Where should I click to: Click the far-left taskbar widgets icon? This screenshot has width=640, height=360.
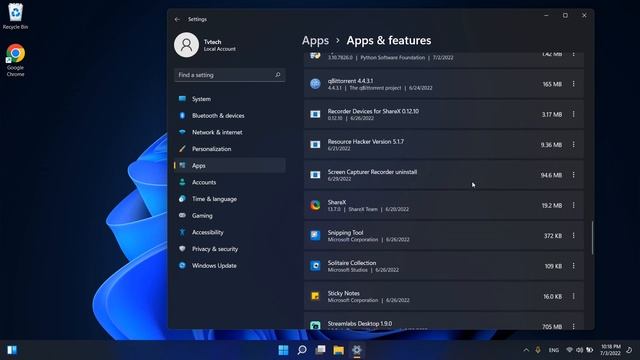(12, 350)
